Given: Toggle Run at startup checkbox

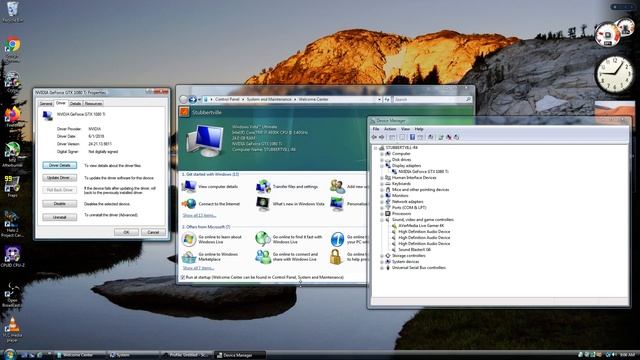Looking at the screenshot, I should coord(183,278).
